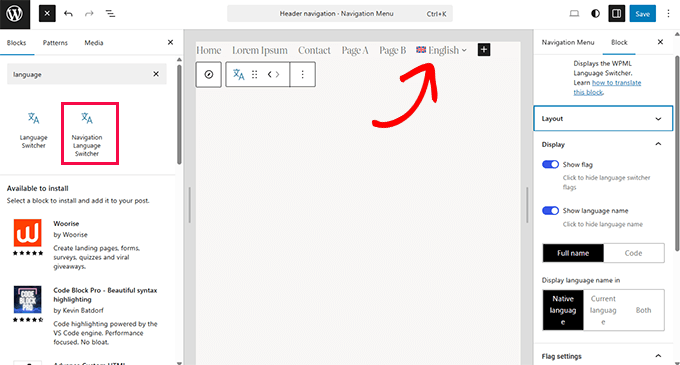Move block left or right arrows
Image resolution: width=680 pixels, height=365 pixels.
273,75
